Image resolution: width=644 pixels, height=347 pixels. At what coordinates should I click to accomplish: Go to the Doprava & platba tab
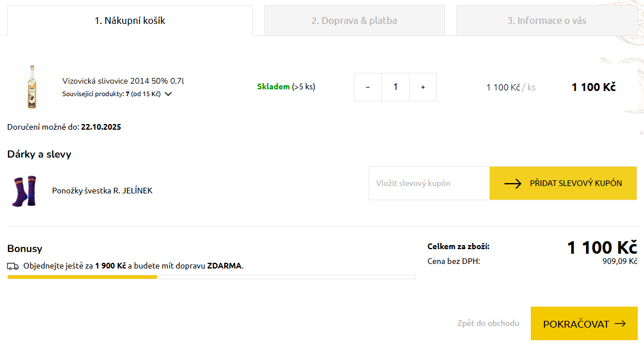(354, 20)
